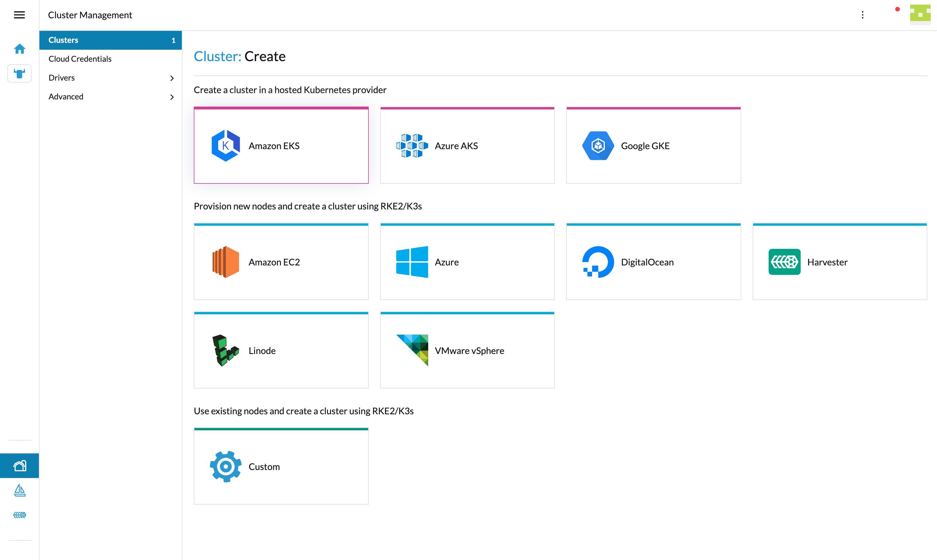The image size is (937, 560).
Task: Click the Linode green cubes logo
Action: [225, 351]
